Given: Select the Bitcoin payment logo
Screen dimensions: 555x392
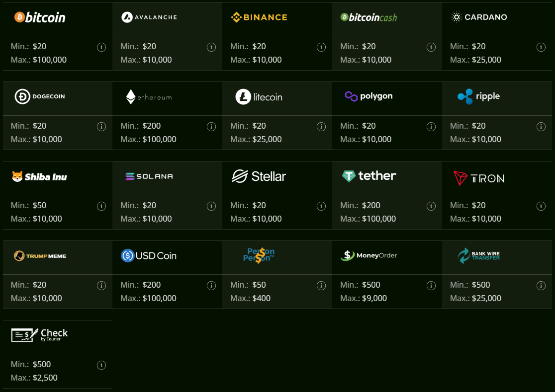Looking at the screenshot, I should pos(40,17).
